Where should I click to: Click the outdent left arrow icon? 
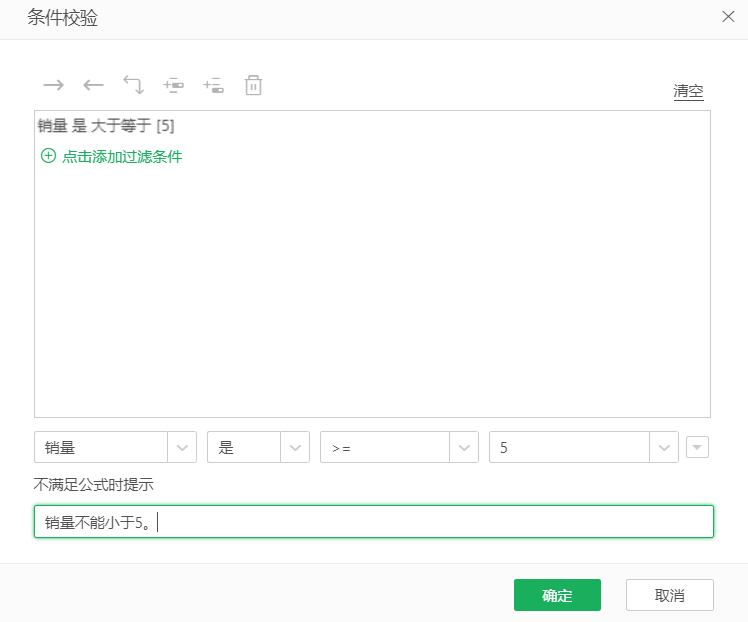click(x=93, y=85)
